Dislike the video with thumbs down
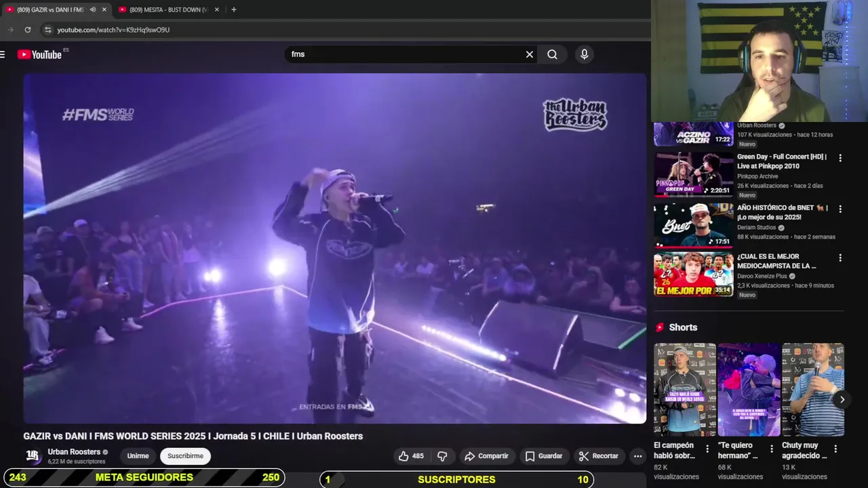Image resolution: width=868 pixels, height=488 pixels. coord(442,456)
